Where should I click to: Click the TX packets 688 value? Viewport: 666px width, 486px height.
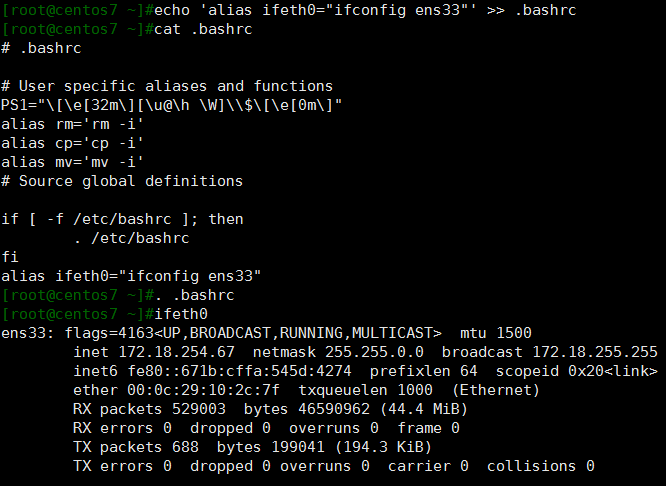(185, 447)
